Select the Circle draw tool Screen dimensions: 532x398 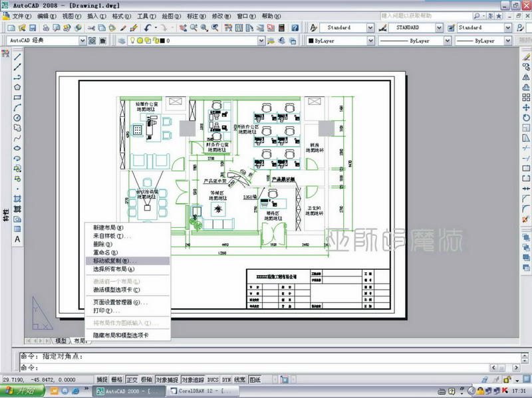17,118
